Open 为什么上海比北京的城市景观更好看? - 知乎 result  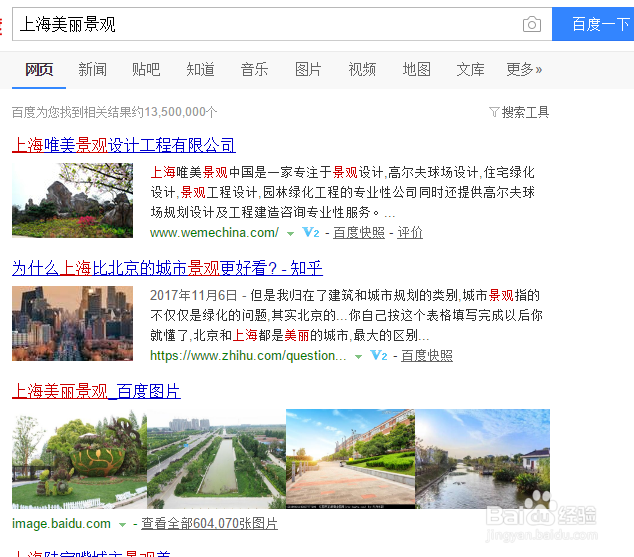tap(167, 268)
